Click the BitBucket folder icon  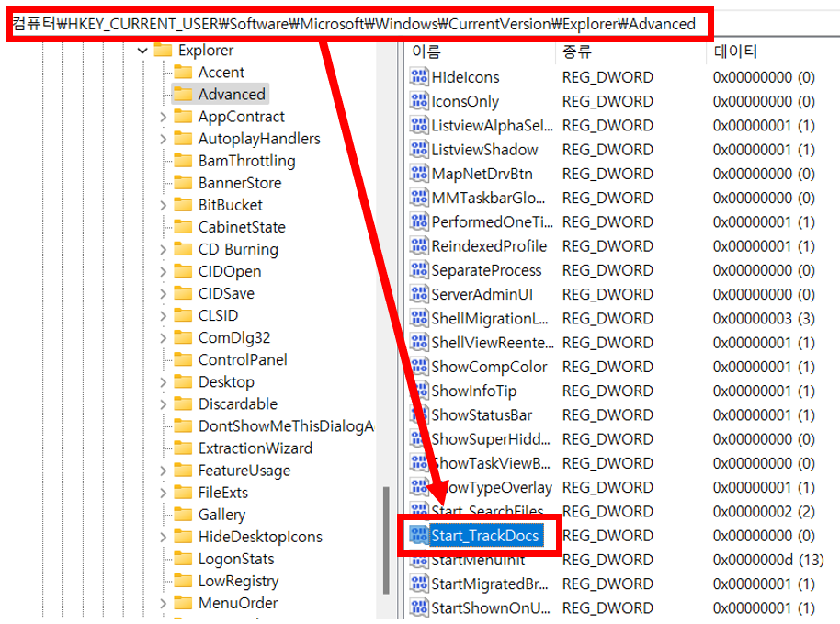[183, 205]
